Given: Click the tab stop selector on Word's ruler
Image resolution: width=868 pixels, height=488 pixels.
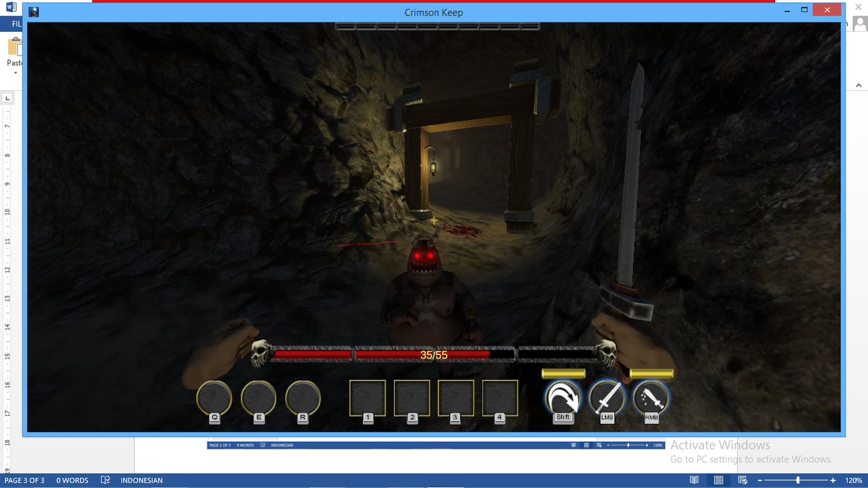Looking at the screenshot, I should pos(7,98).
